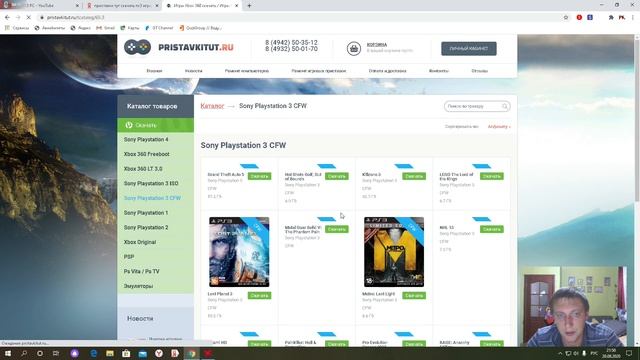Viewport: 640px width, 360px height.
Task: Click the Корзина cart link
Action: pyautogui.click(x=377, y=45)
